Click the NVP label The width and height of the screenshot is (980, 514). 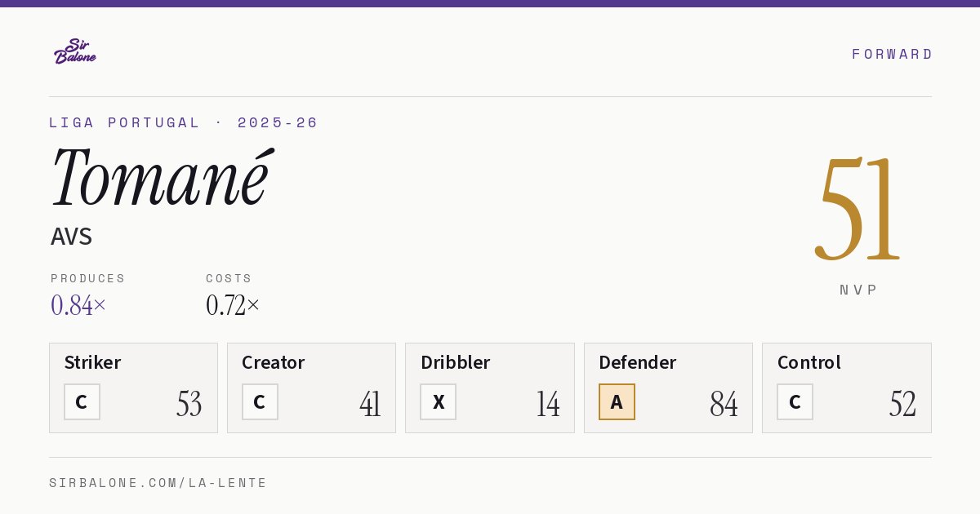pos(858,290)
